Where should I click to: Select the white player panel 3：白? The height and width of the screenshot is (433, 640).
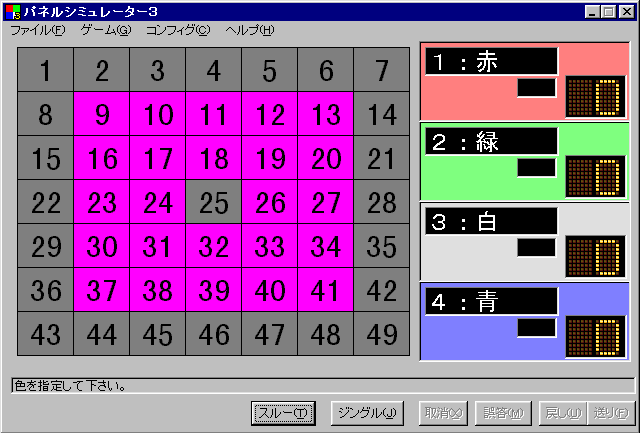click(524, 241)
